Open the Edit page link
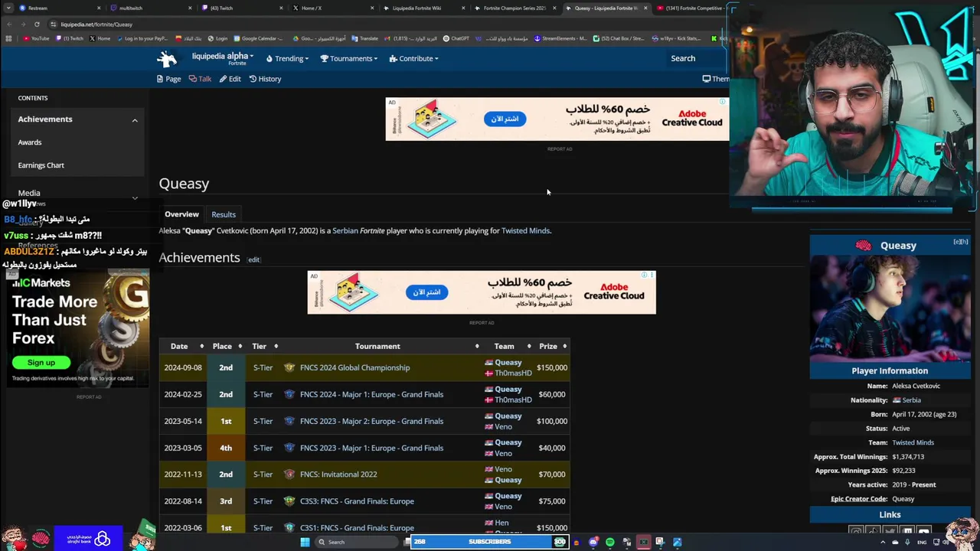Screen dimensions: 980x551 pyautogui.click(x=230, y=79)
